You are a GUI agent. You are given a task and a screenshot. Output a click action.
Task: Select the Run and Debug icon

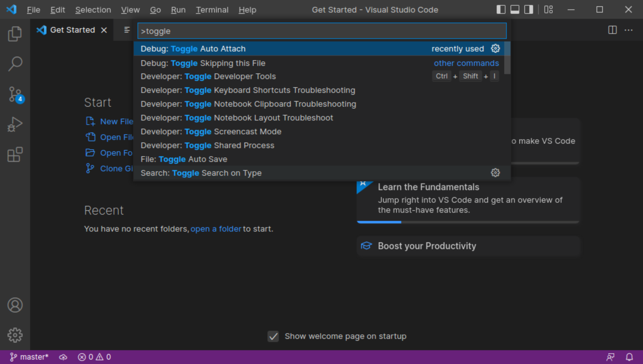coord(15,124)
